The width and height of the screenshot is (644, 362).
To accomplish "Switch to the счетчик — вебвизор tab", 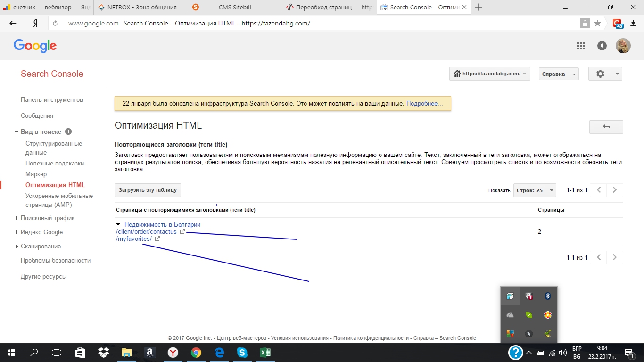I will click(x=47, y=7).
